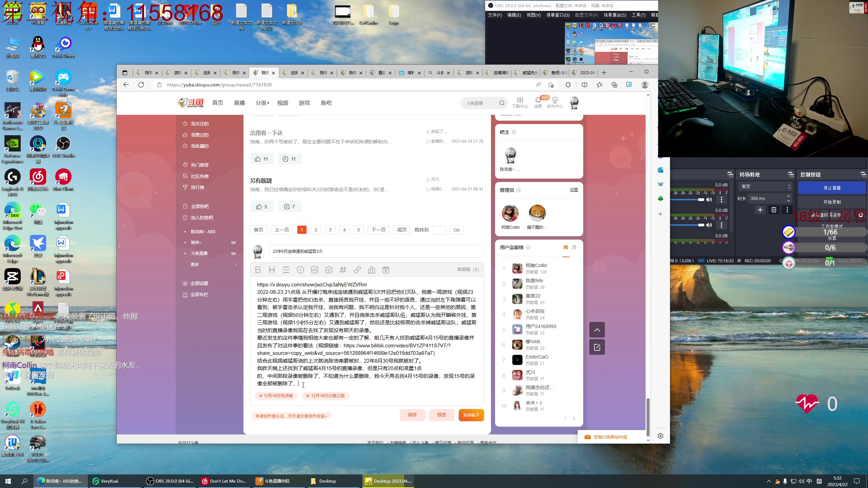The image size is (868, 488).
Task: Open the 场景集合(S) menu in OBS
Action: [x=615, y=15]
